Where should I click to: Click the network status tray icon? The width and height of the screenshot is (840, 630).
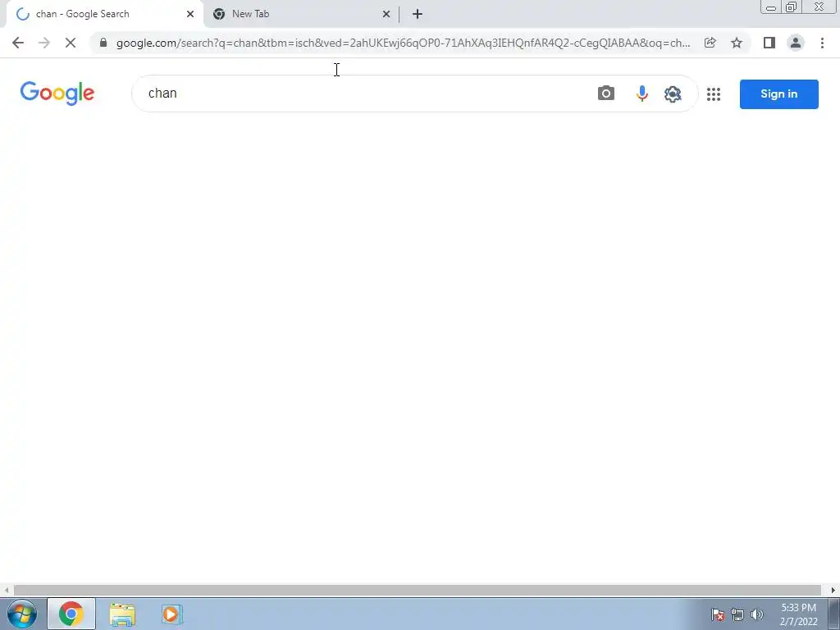coord(737,614)
